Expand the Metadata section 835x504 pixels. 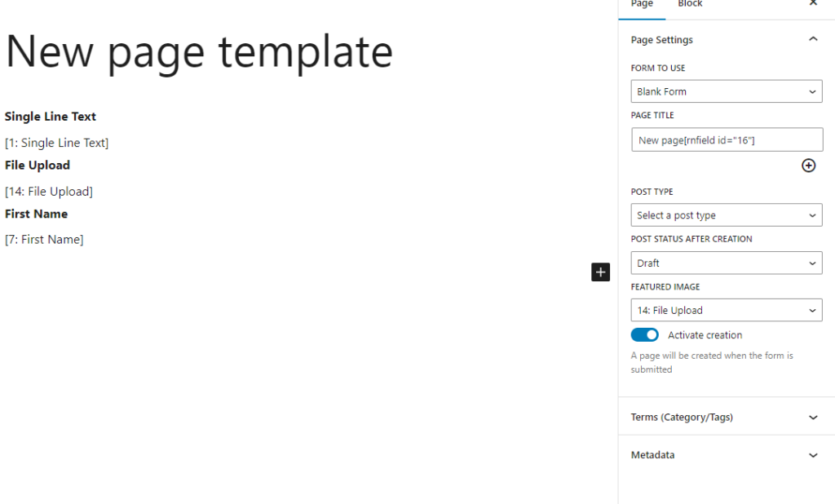point(726,455)
